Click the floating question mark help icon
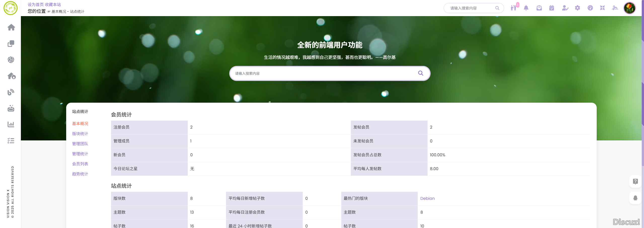This screenshot has height=228, width=644. [x=635, y=181]
